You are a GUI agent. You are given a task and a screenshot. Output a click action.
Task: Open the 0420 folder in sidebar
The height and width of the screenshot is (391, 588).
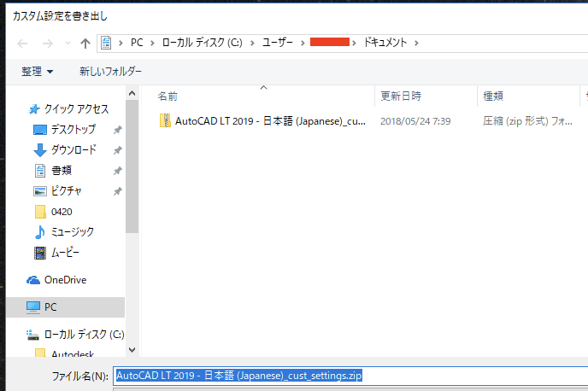click(62, 212)
